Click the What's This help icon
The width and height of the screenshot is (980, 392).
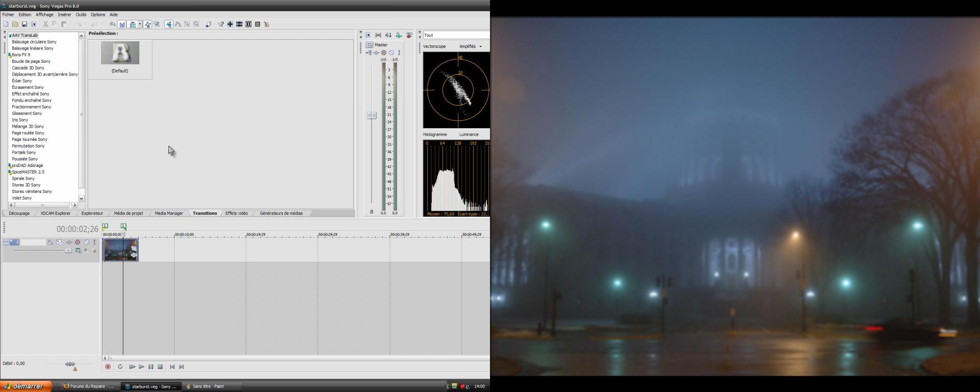220,24
